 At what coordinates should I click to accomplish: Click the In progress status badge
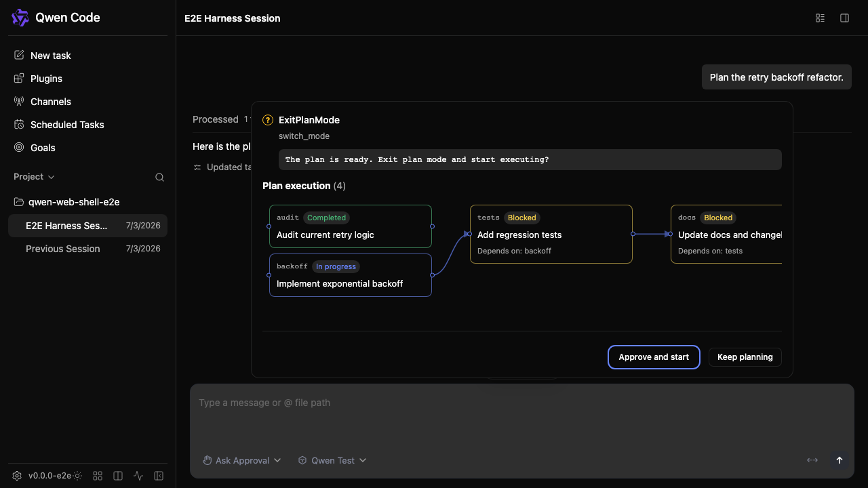[x=336, y=266]
